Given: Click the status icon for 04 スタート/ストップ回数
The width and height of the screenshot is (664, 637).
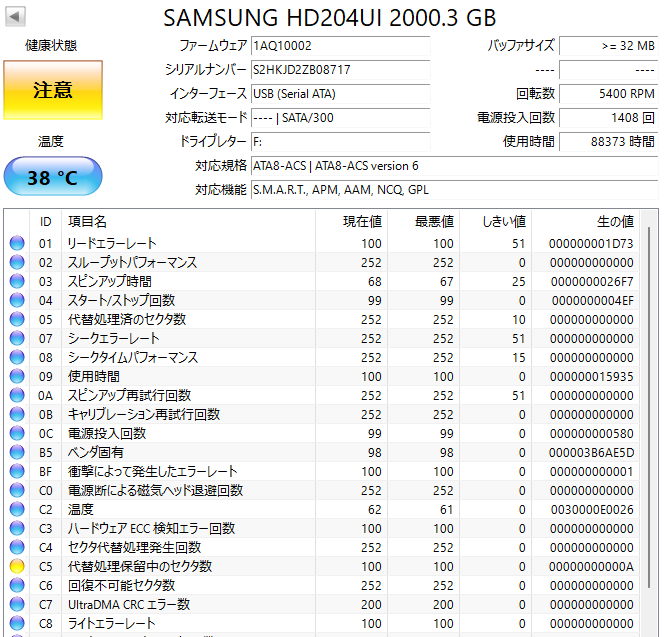Looking at the screenshot, I should point(17,300).
